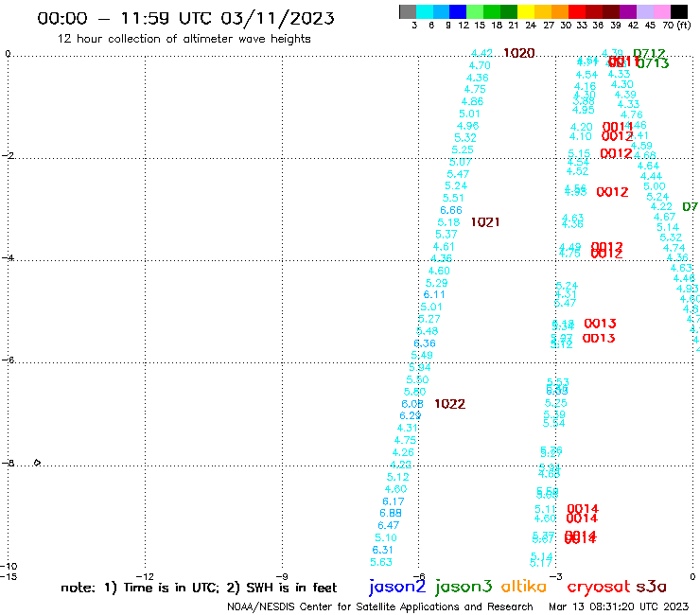This screenshot has height=615, width=700.
Task: Click the 'SWH is in feet' note
Action: click(291, 588)
